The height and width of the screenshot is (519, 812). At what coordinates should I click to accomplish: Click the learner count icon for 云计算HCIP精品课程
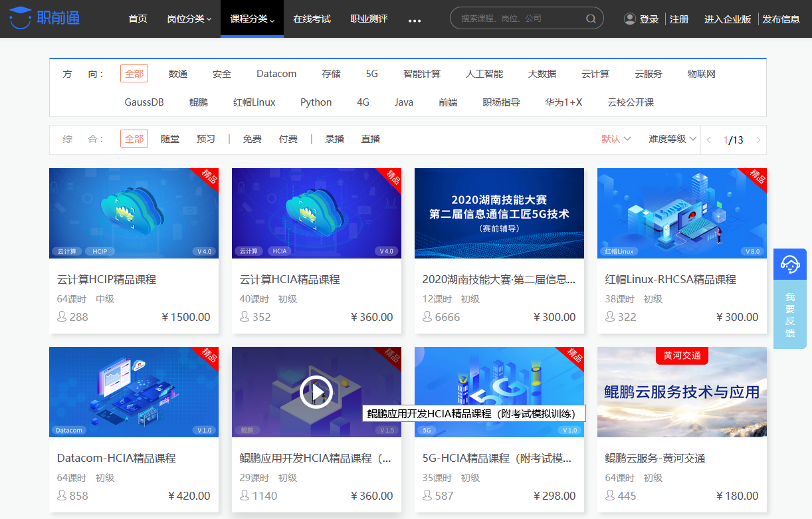62,317
